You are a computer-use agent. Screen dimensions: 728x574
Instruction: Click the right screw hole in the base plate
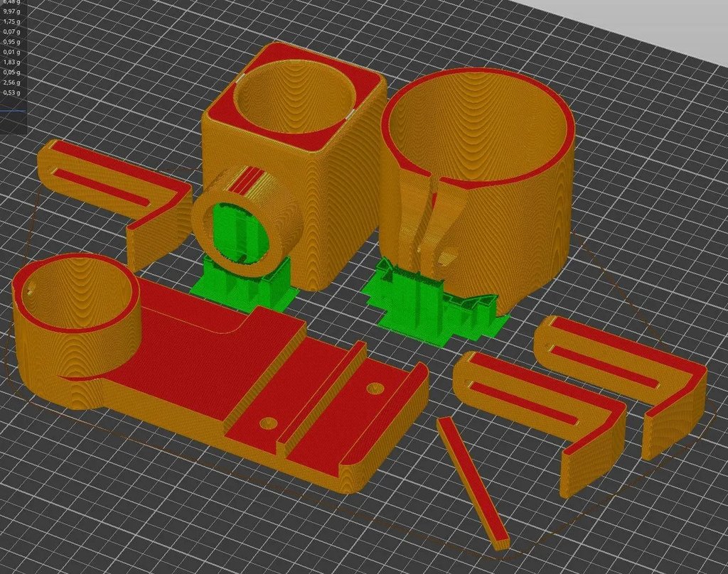click(375, 391)
